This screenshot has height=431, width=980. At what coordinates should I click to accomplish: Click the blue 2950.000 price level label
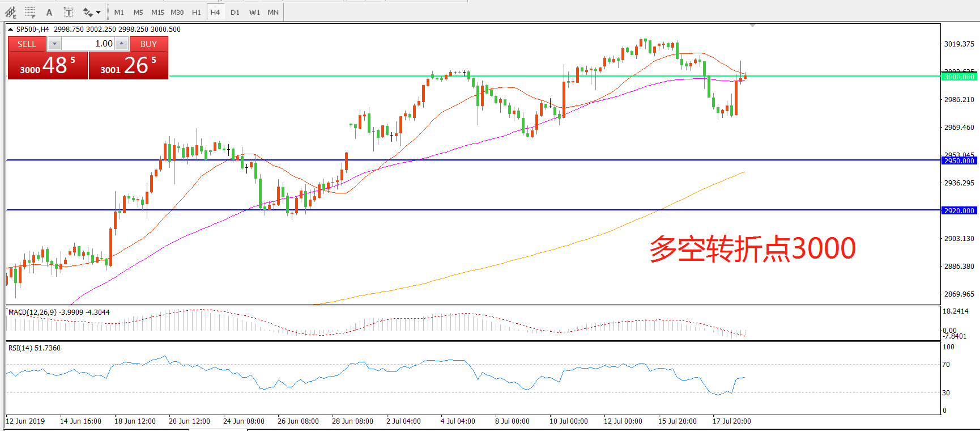(959, 160)
